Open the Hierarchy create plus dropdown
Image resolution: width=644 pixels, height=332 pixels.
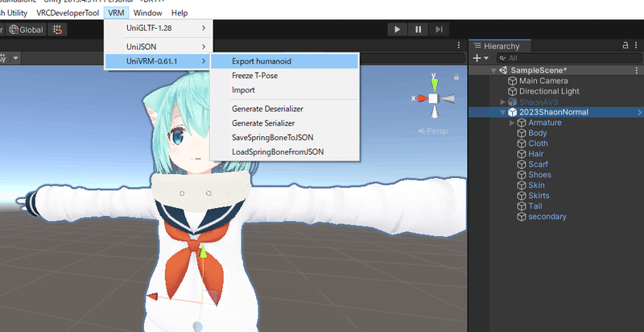click(x=481, y=58)
